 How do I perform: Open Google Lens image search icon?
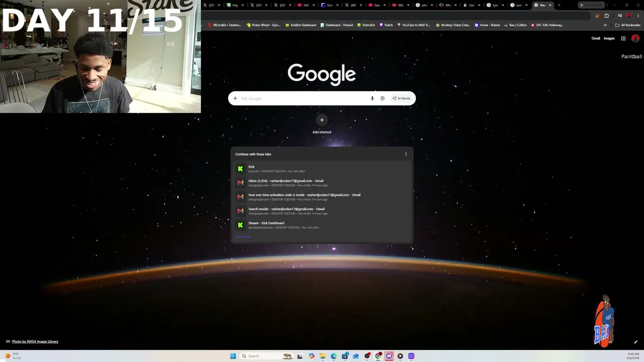coord(382,99)
